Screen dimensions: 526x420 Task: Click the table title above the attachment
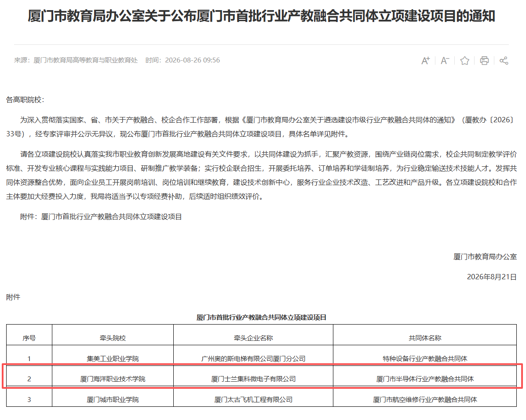261,318
